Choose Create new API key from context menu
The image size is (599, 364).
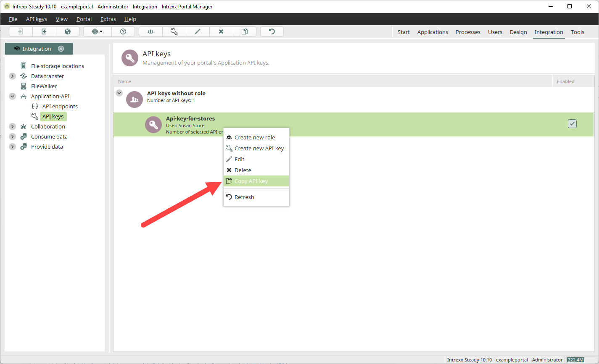(x=256, y=148)
